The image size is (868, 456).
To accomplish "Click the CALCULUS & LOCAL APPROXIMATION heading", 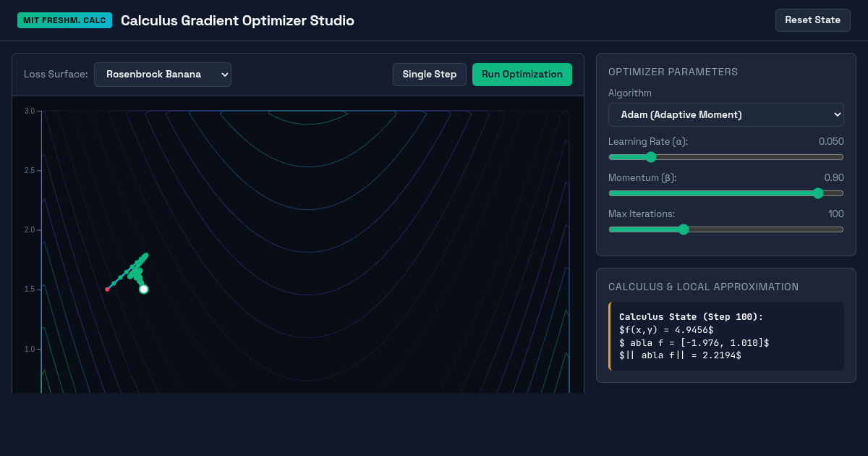I will [703, 287].
